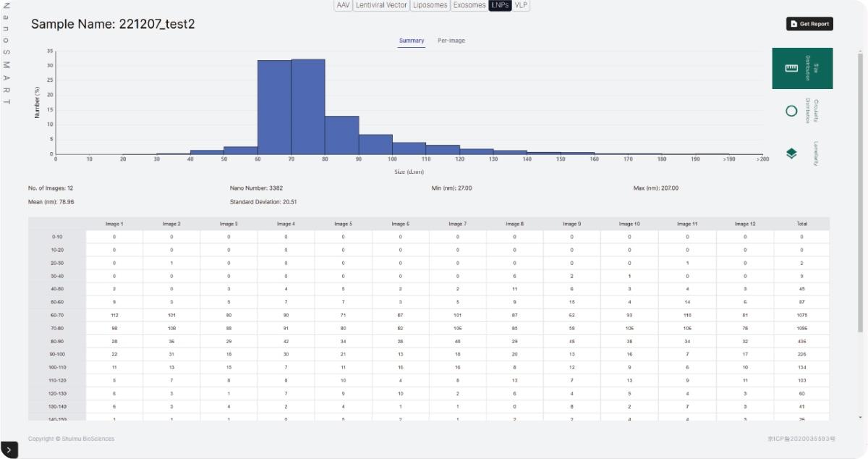868x459 pixels.
Task: Select the Summary view tab
Action: (x=412, y=41)
